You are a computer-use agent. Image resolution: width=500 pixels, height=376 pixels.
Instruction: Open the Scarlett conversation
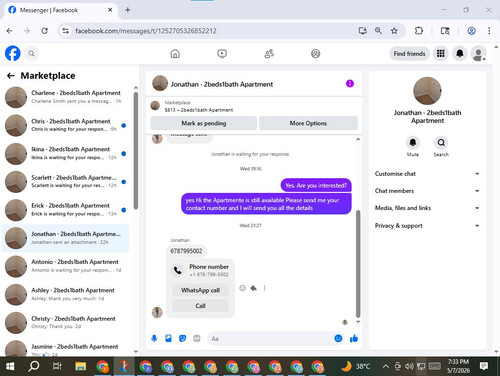(65, 182)
